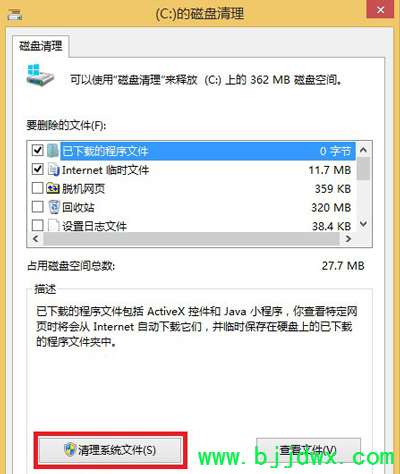400x474 pixels.
Task: Click the disk drive icon near header text
Action: tap(40, 76)
